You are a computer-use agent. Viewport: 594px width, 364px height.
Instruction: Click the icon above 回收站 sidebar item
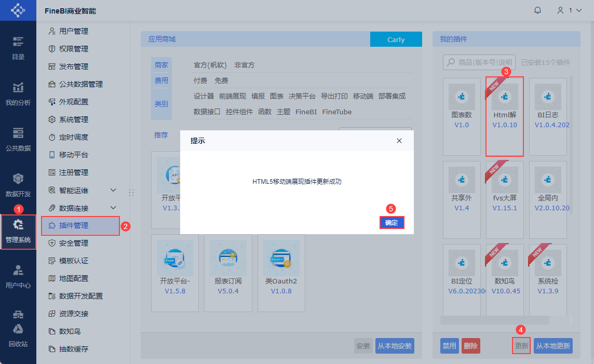[18, 314]
